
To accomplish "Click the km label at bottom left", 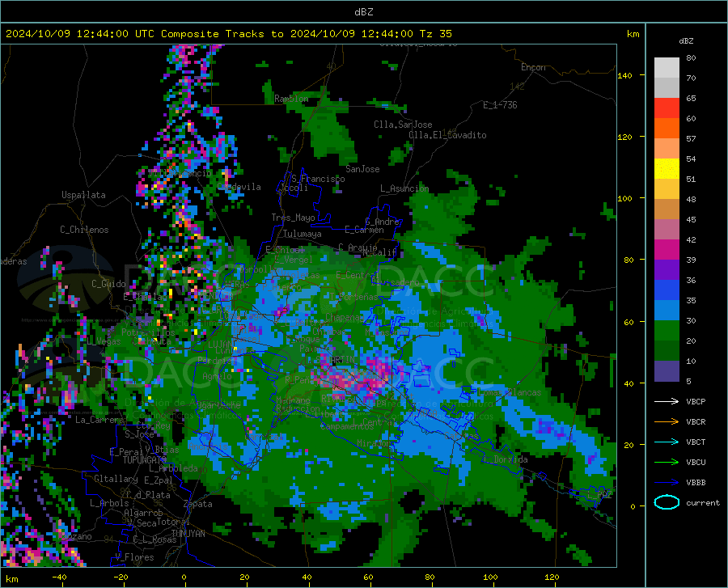I will coord(11,579).
